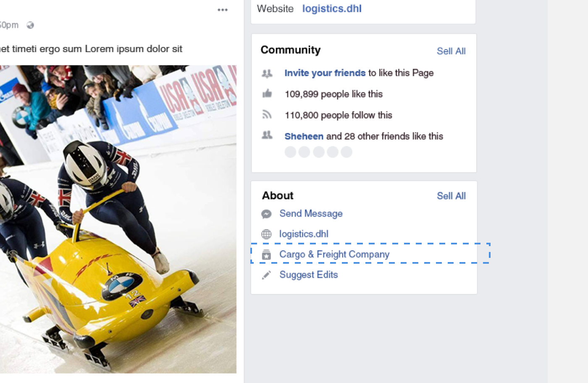
Task: Click Sell All in the Community section
Action: click(451, 51)
